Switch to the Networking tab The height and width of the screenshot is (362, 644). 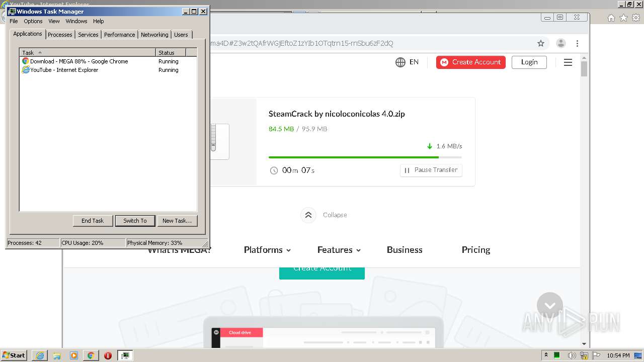coord(154,35)
